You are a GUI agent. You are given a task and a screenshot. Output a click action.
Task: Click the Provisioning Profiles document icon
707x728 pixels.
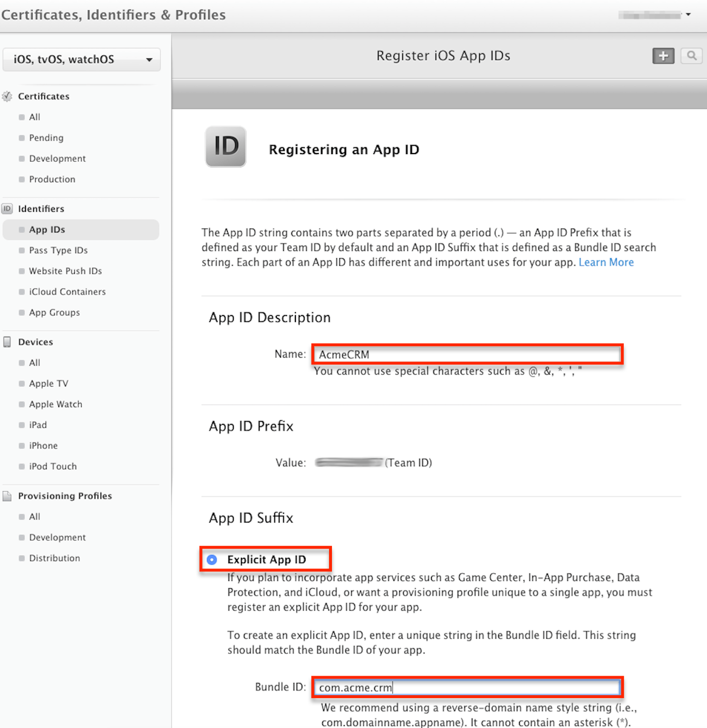click(7, 496)
